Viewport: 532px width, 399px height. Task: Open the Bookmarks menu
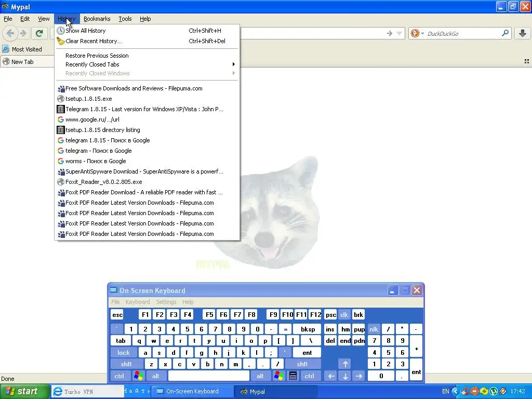[97, 19]
